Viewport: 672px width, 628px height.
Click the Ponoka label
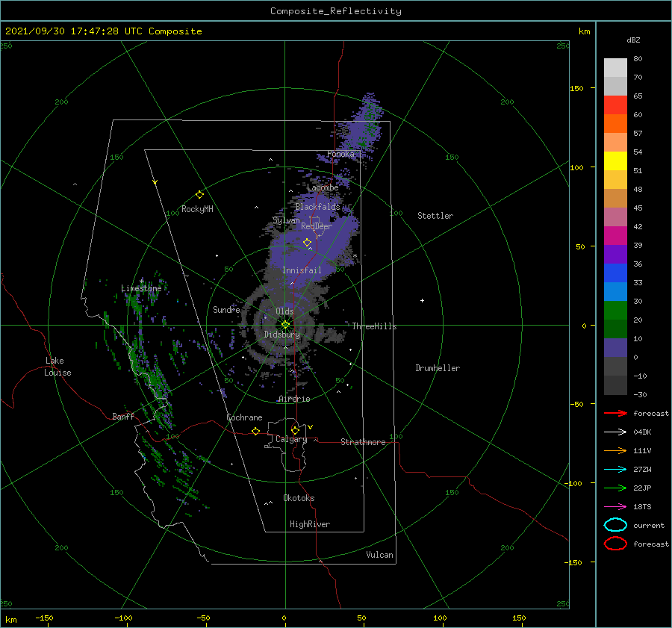click(340, 154)
